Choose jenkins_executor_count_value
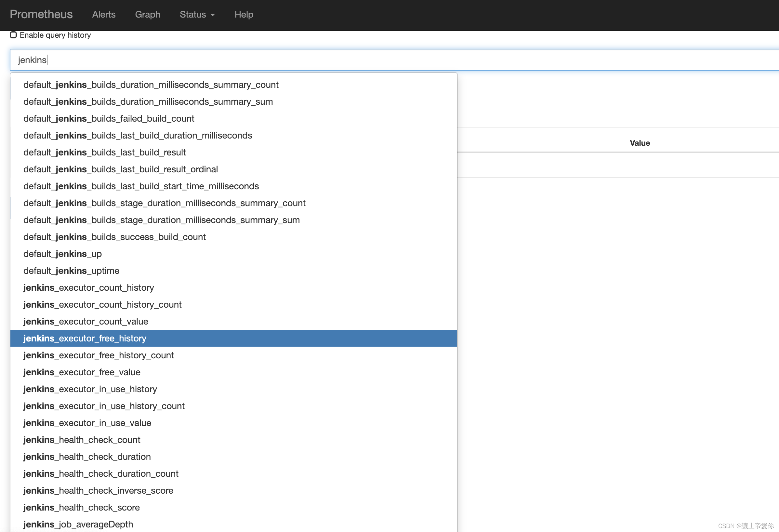This screenshot has width=779, height=532. (234, 322)
